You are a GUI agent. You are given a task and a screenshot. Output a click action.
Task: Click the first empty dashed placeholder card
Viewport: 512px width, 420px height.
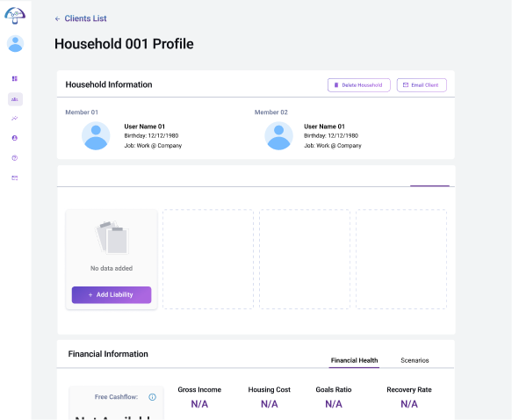[208, 259]
